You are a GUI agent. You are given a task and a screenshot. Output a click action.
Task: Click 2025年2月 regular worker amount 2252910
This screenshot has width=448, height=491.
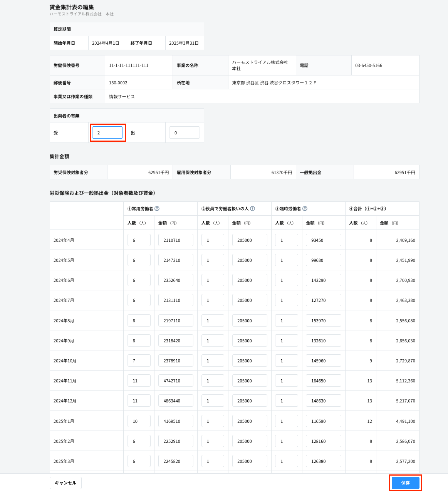[x=176, y=441]
